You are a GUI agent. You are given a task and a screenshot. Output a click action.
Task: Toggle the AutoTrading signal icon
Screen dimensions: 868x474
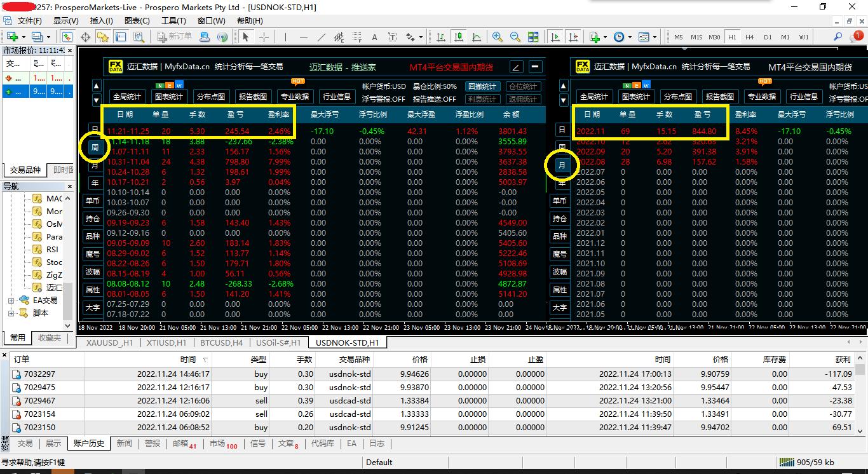tap(222, 37)
